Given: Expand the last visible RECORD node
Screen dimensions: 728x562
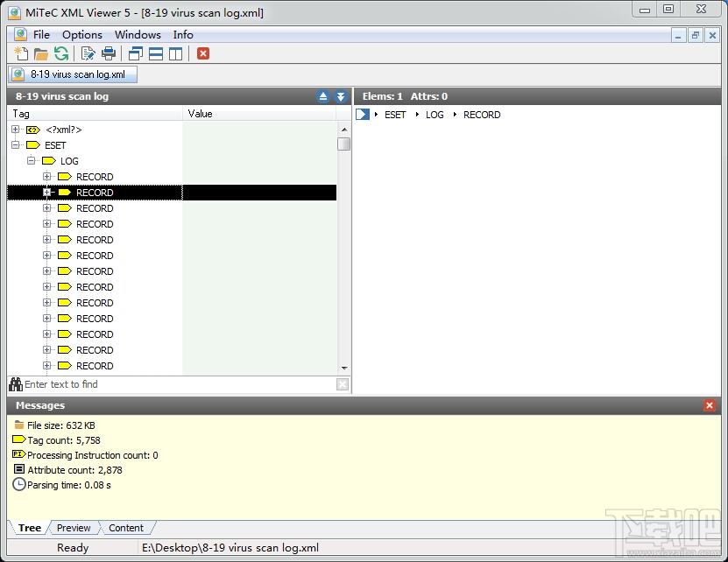Looking at the screenshot, I should (47, 366).
